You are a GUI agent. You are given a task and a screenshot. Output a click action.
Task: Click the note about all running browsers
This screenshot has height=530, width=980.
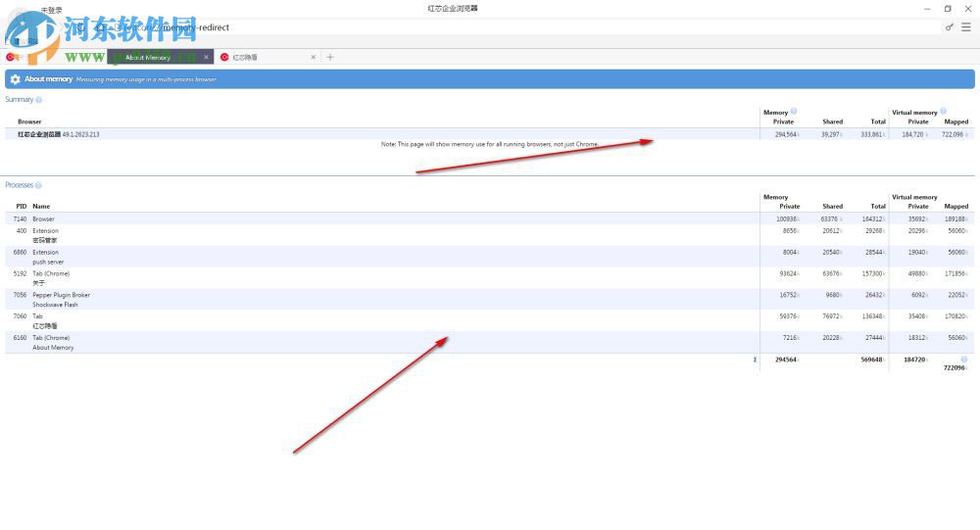490,144
